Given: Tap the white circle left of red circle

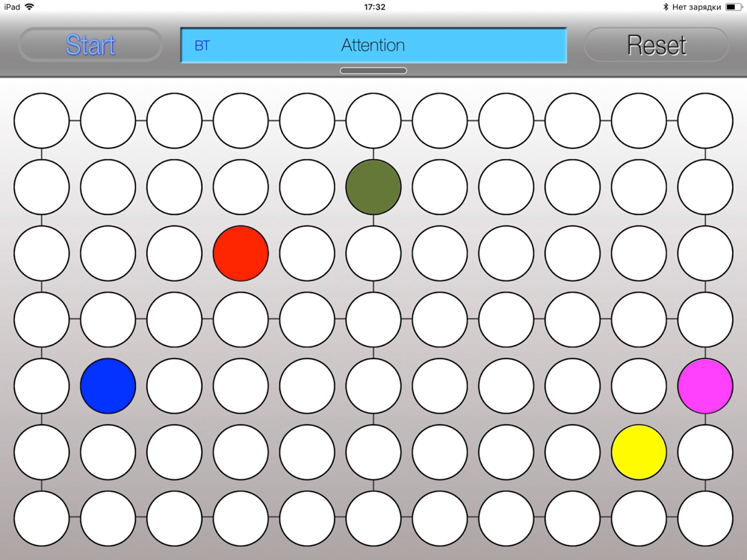Looking at the screenshot, I should click(x=174, y=253).
